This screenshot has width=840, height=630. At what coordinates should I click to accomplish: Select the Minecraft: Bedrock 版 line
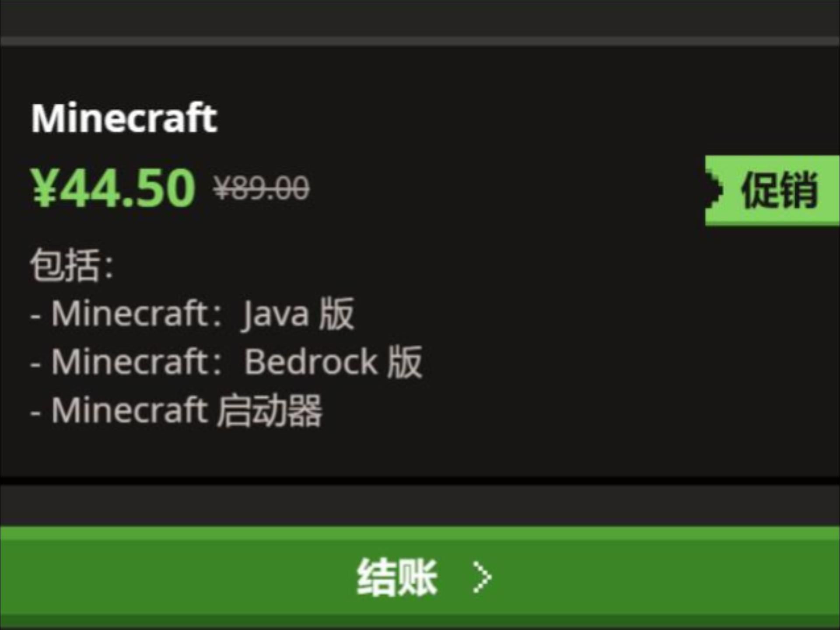coord(226,362)
